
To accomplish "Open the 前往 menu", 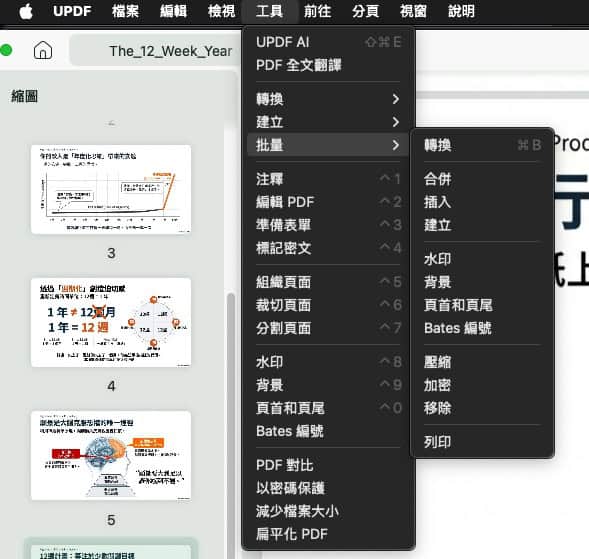I will coord(317,11).
